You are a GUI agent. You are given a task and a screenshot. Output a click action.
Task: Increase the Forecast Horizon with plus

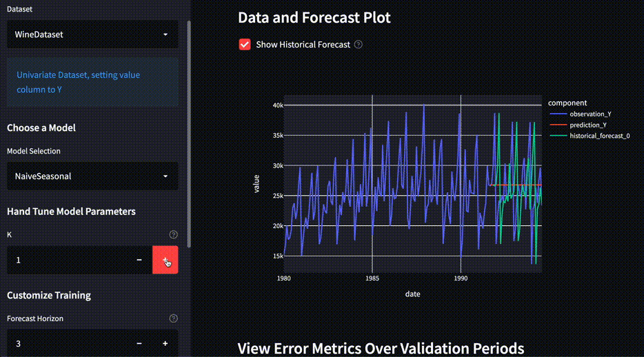165,343
